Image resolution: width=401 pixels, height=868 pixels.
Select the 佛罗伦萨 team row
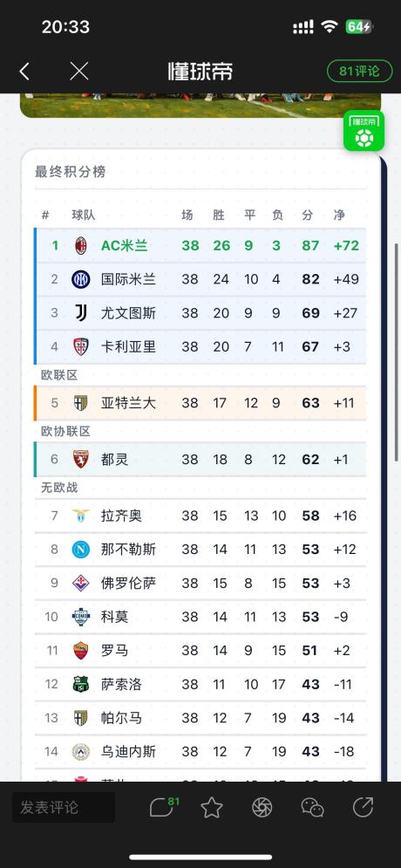point(200,584)
